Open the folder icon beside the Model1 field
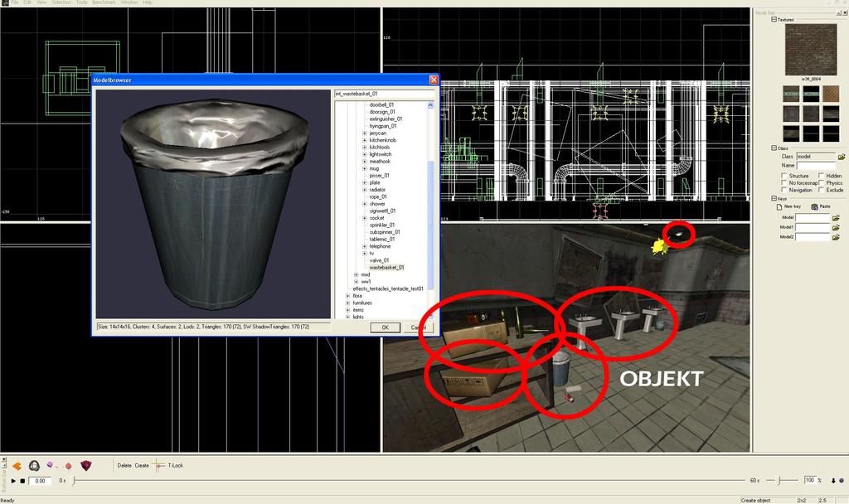The height and width of the screenshot is (504, 849). pyautogui.click(x=836, y=227)
